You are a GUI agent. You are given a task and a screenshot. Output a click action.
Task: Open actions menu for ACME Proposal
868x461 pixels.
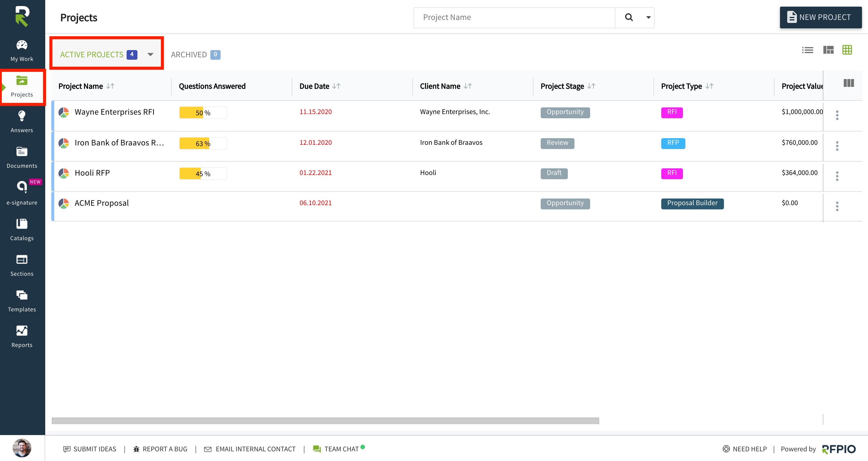click(837, 206)
